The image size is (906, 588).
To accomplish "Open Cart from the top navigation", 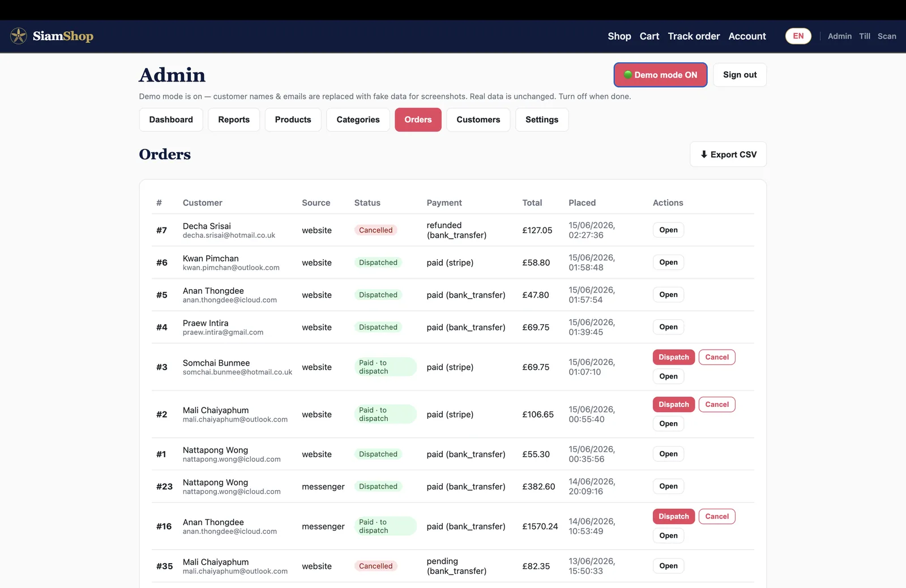I will 649,36.
